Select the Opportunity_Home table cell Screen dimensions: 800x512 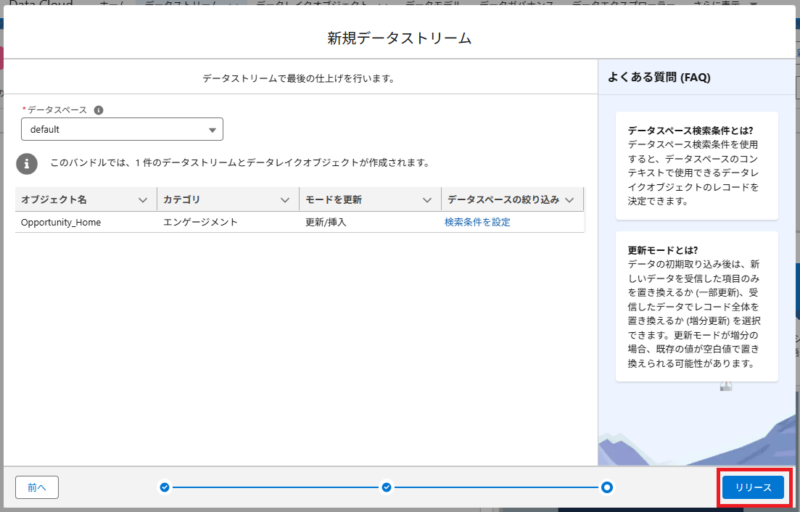coord(61,222)
